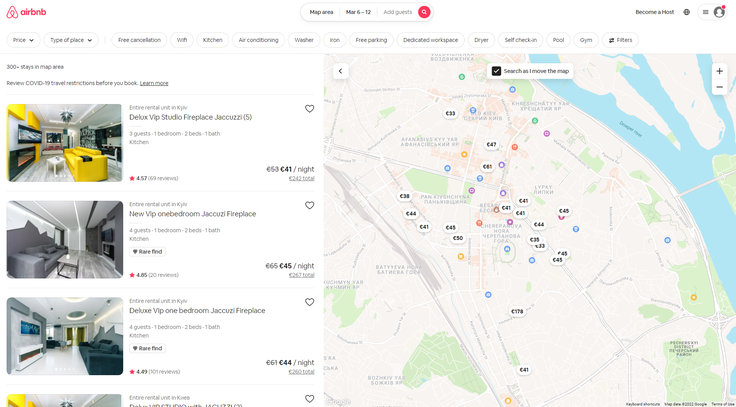This screenshot has width=736, height=407.
Task: Click Map area in search bar
Action: pyautogui.click(x=321, y=12)
